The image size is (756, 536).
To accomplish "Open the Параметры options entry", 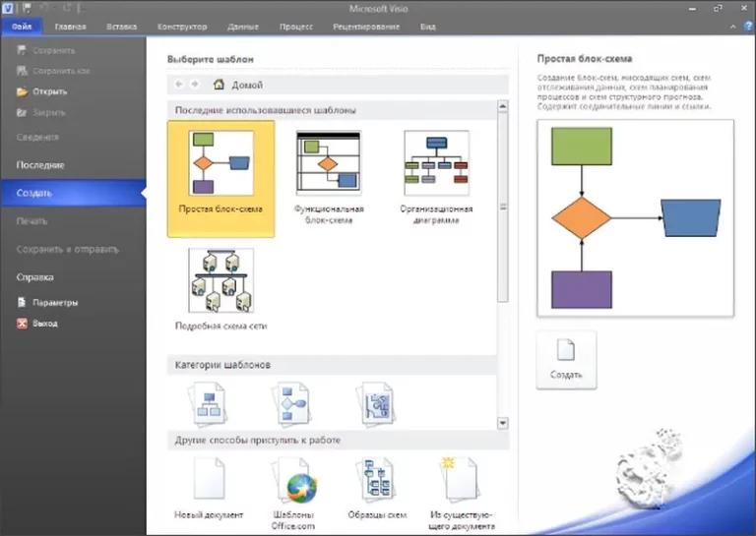I will point(54,303).
